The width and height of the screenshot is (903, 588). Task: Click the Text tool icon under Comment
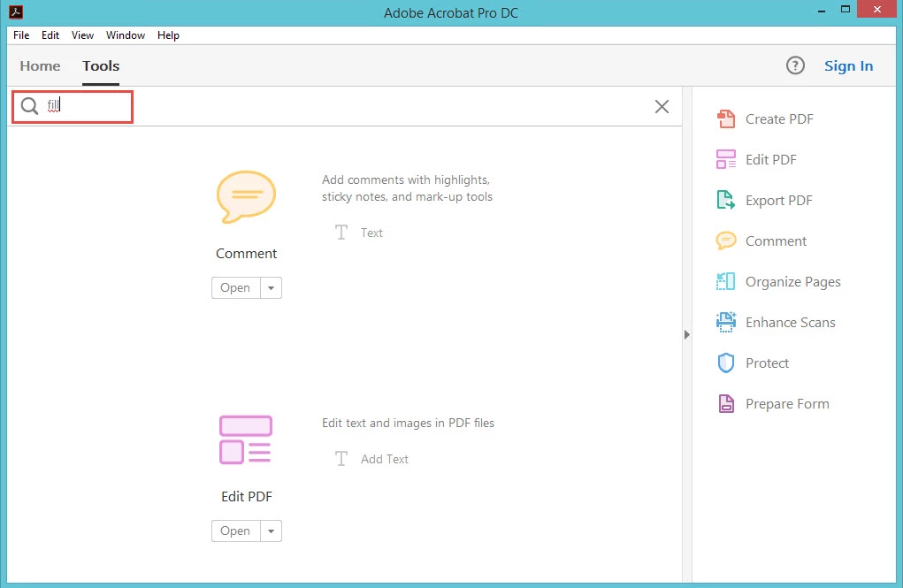pyautogui.click(x=341, y=233)
